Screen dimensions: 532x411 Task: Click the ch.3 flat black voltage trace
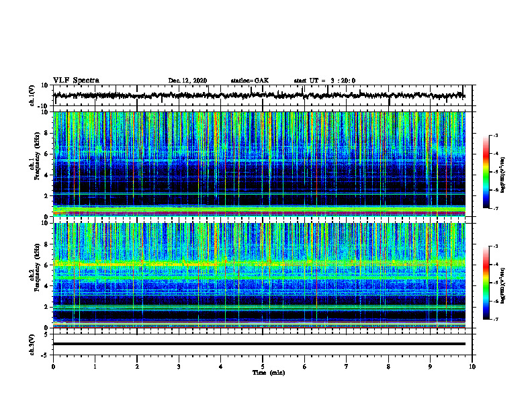point(259,344)
